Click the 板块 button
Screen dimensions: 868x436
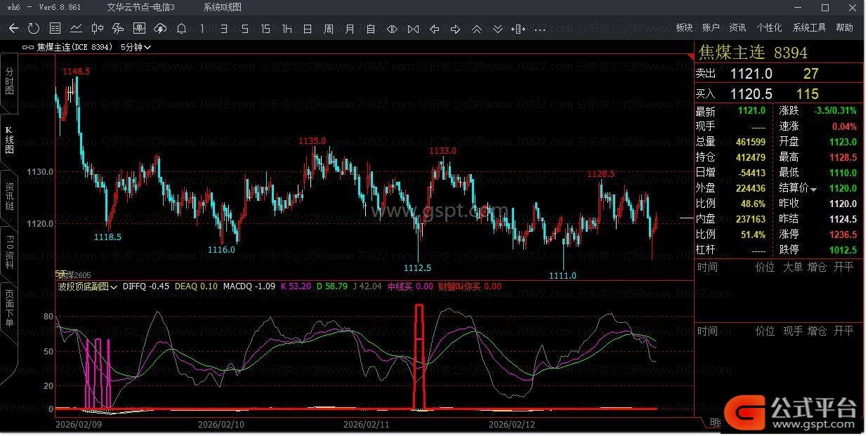click(x=684, y=28)
